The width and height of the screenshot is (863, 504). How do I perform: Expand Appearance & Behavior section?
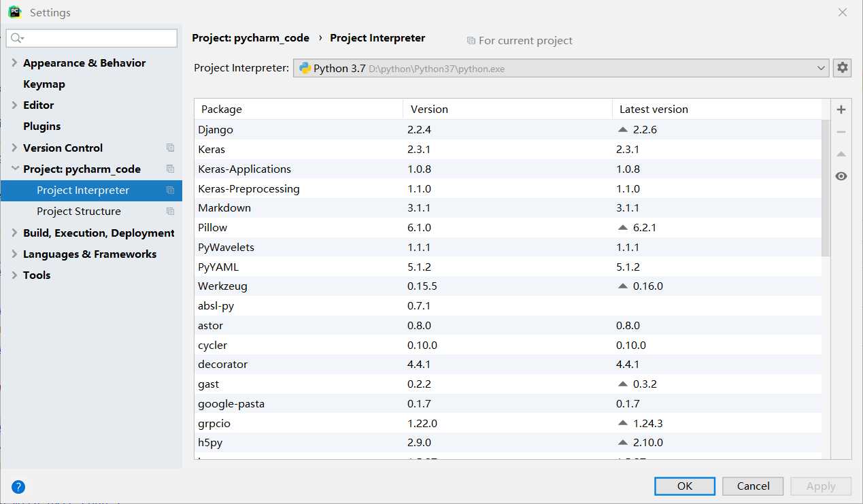pyautogui.click(x=15, y=63)
